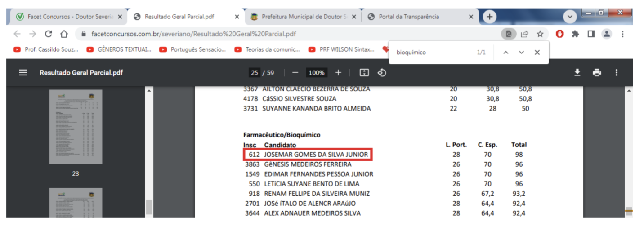Screen dimensions: 644x239
Task: Open the PDF viewer more actions menu
Action: [x=617, y=73]
